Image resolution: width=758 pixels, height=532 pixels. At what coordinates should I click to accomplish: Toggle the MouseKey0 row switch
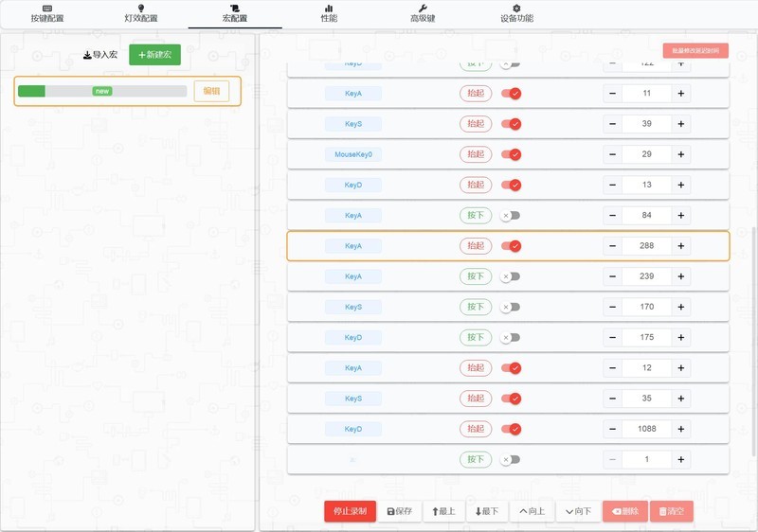coord(511,154)
